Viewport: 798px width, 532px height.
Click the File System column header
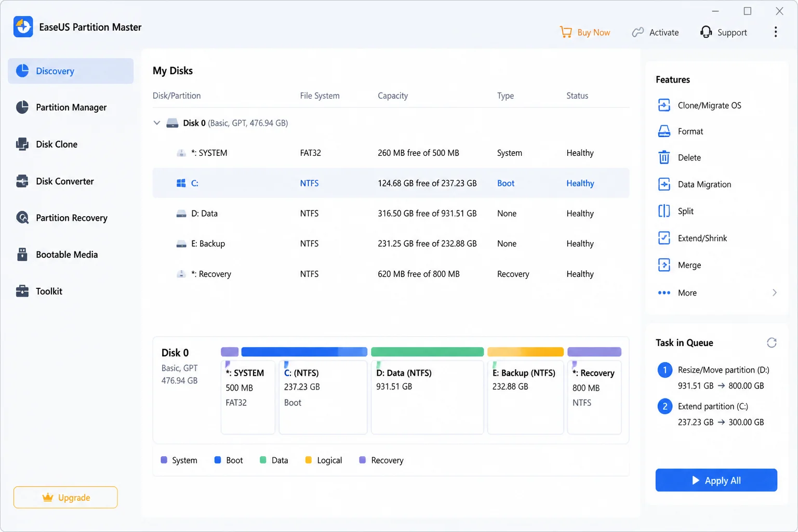tap(320, 96)
